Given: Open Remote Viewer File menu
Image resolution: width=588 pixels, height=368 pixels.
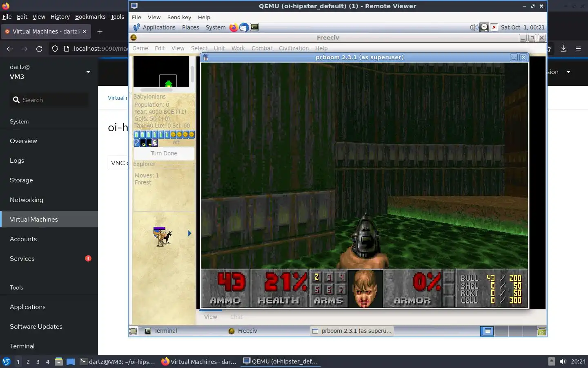Looking at the screenshot, I should 136,17.
